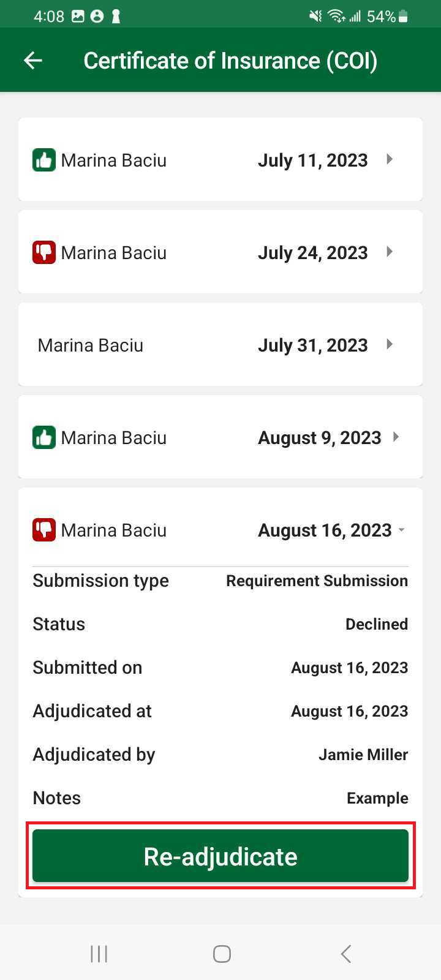Tap Android back navigation chevron
Image resolution: width=441 pixels, height=980 pixels.
pyautogui.click(x=346, y=954)
